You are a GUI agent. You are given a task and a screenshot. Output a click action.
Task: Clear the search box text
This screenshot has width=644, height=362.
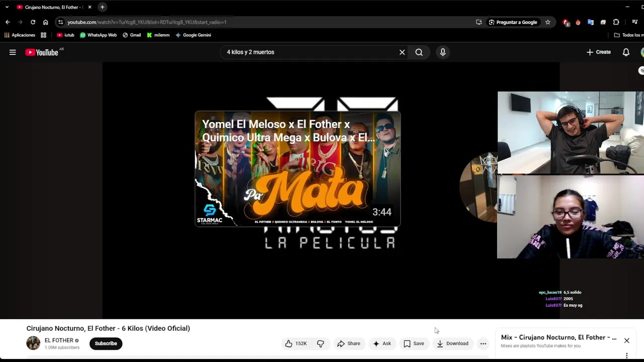402,52
